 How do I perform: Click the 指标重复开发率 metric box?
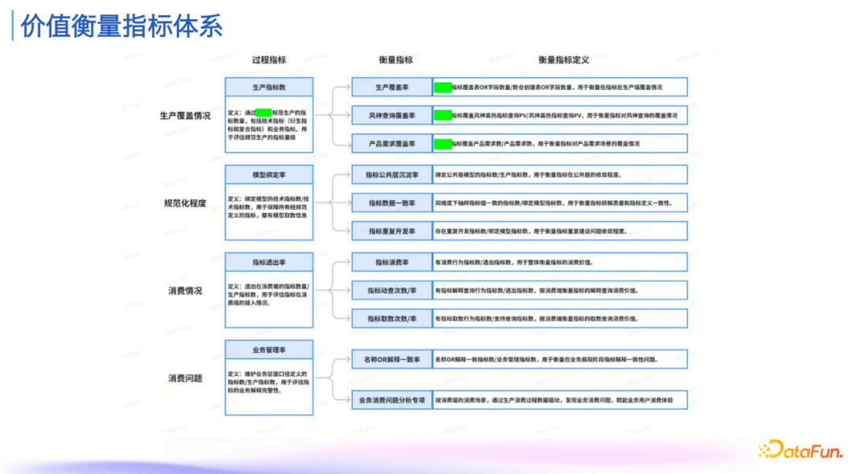pyautogui.click(x=392, y=231)
